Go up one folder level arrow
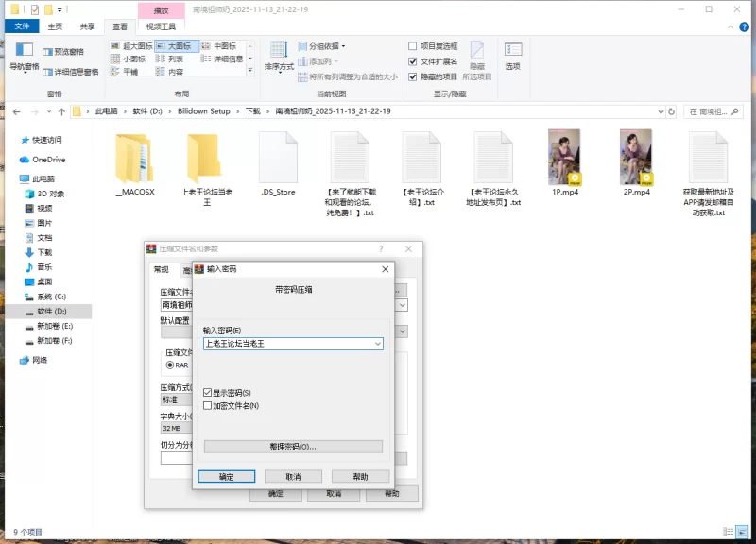This screenshot has width=756, height=544. coord(61,111)
